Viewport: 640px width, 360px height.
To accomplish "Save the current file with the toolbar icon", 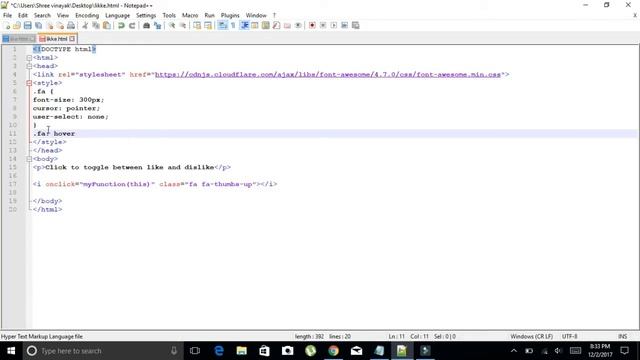I will pos(27,26).
